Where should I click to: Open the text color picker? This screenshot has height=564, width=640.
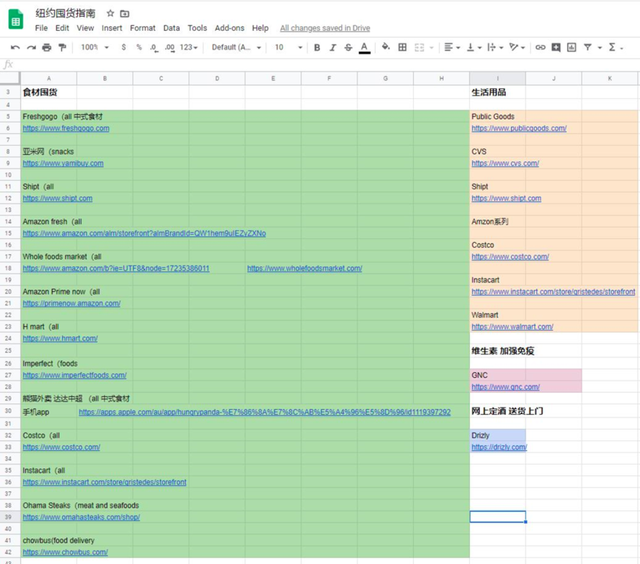pos(364,48)
